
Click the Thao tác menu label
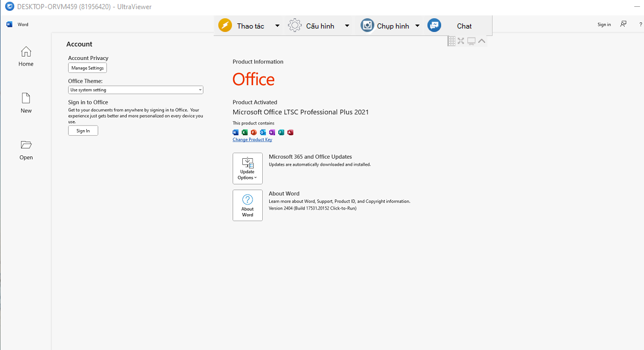(250, 26)
